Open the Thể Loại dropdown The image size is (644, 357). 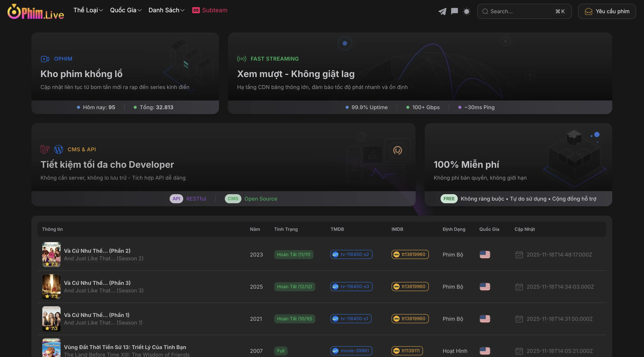(x=88, y=10)
